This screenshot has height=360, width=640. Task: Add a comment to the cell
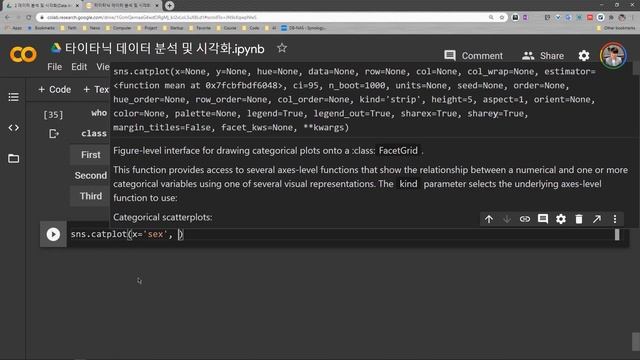pos(543,219)
